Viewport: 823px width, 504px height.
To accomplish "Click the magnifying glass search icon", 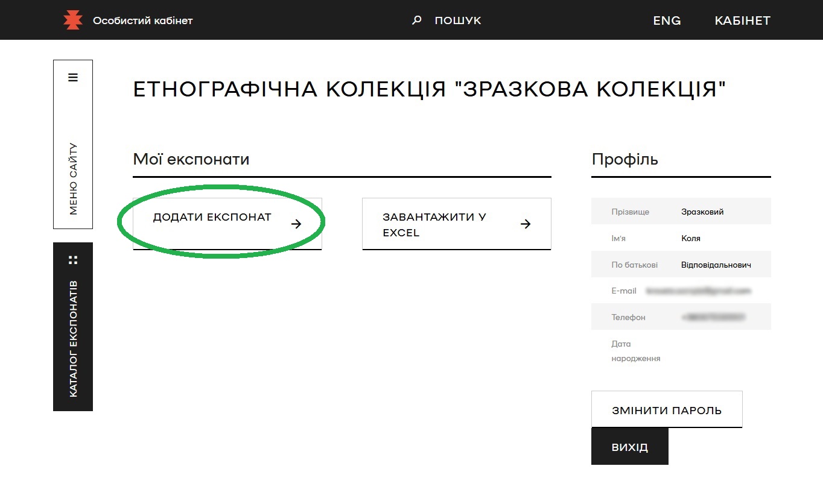I will (x=416, y=20).
